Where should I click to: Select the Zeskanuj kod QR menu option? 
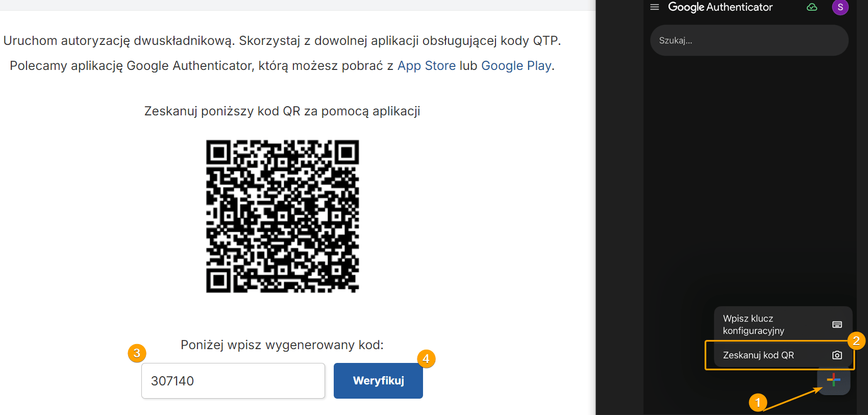(759, 355)
